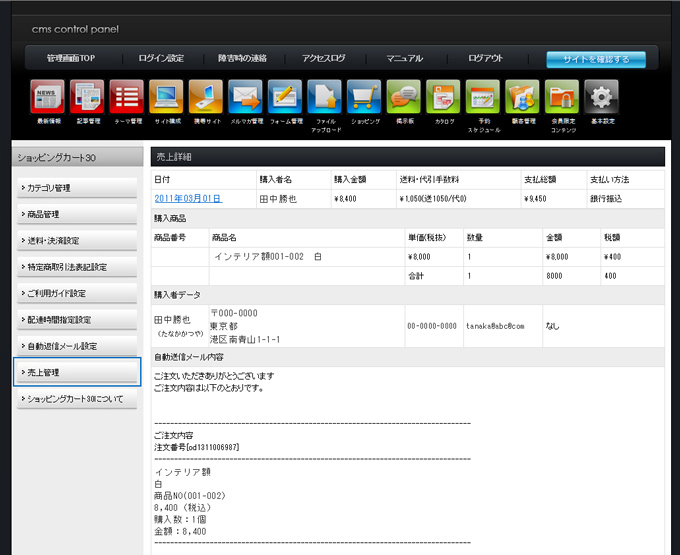Image resolution: width=680 pixels, height=555 pixels.
Task: Click the ファイルアップロード file upload icon
Action: [x=325, y=98]
